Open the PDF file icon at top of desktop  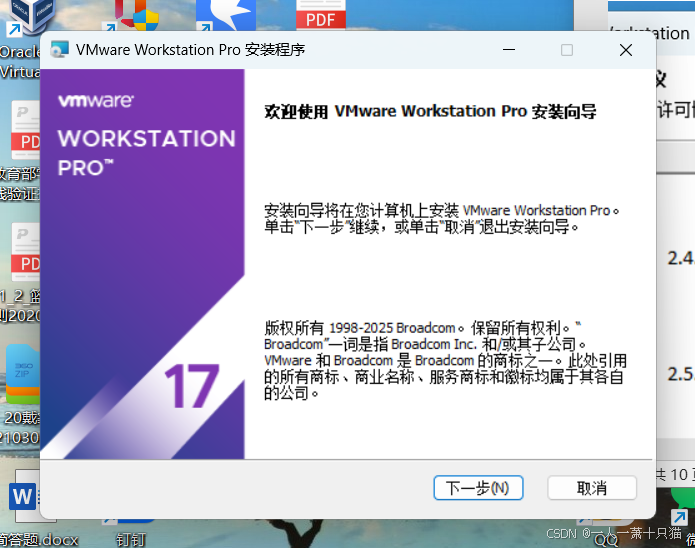click(321, 15)
